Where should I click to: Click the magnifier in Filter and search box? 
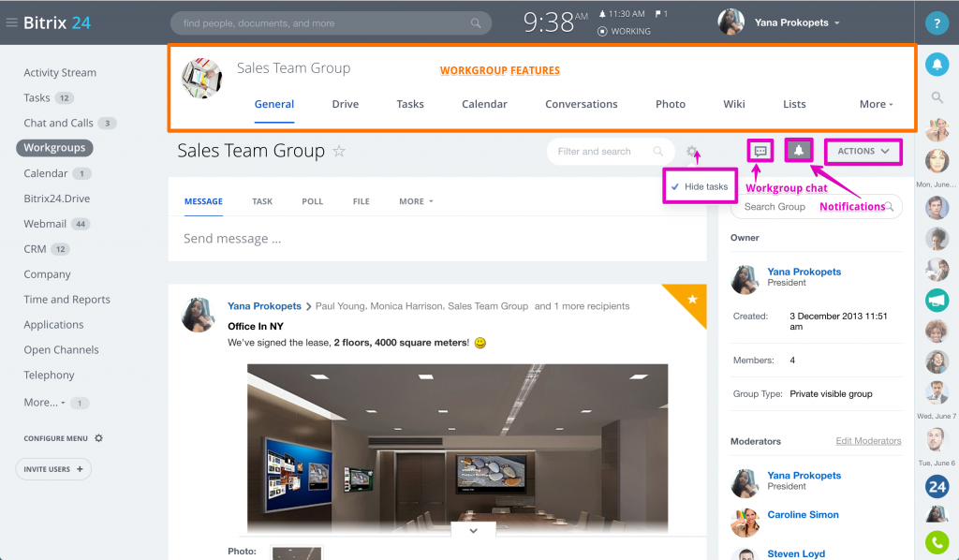point(658,151)
